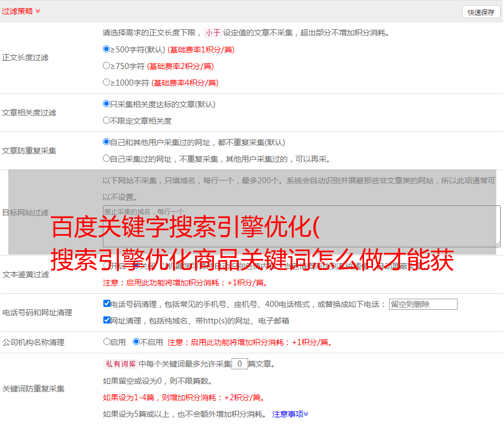The width and height of the screenshot is (504, 424).
Task: Select 启用 for 公司机构名称清理
Action: click(x=107, y=342)
